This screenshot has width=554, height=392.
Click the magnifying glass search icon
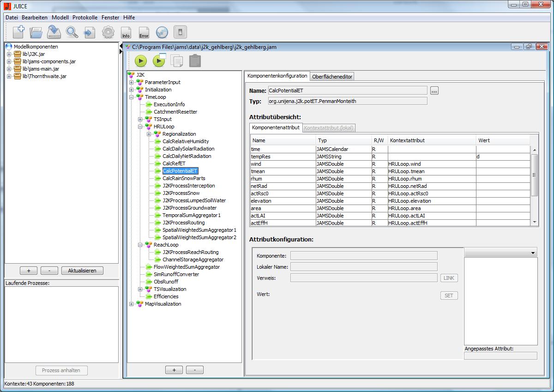tap(72, 32)
